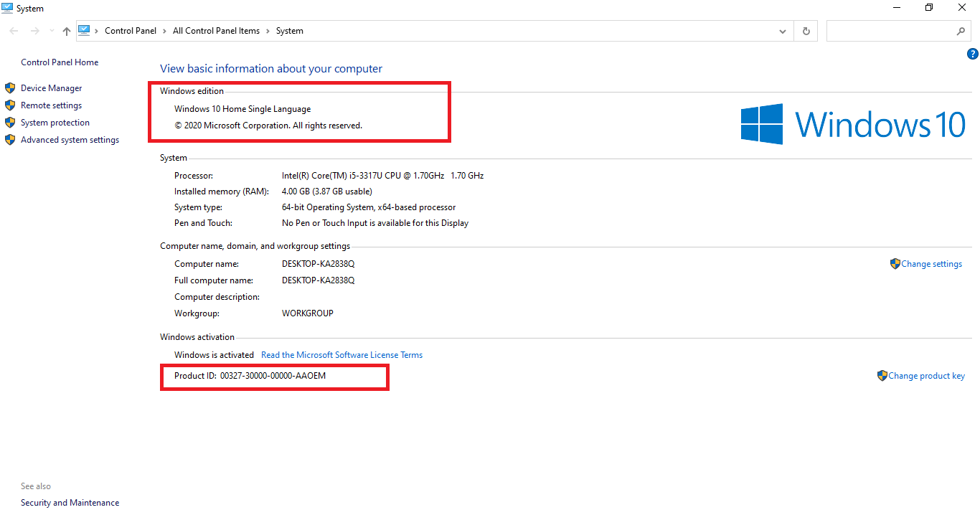Click the search magnifier icon

tap(961, 32)
